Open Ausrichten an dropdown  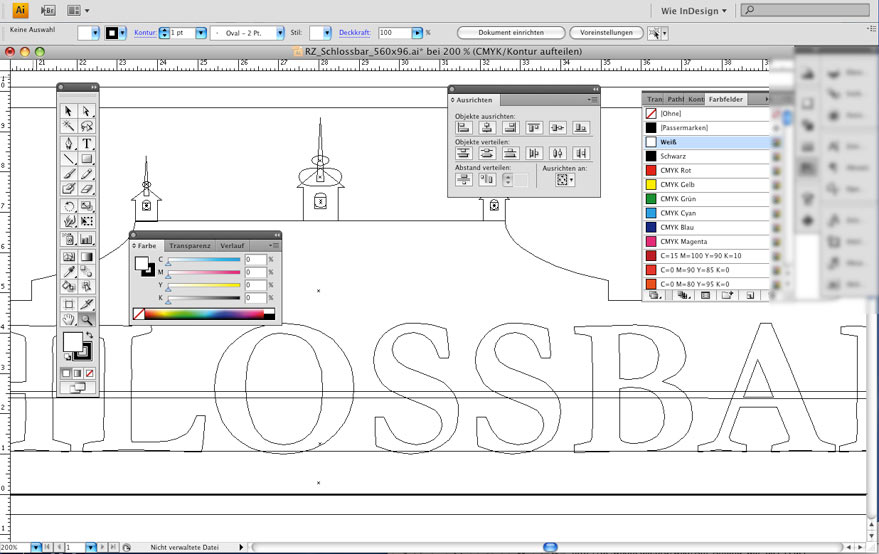tap(566, 180)
